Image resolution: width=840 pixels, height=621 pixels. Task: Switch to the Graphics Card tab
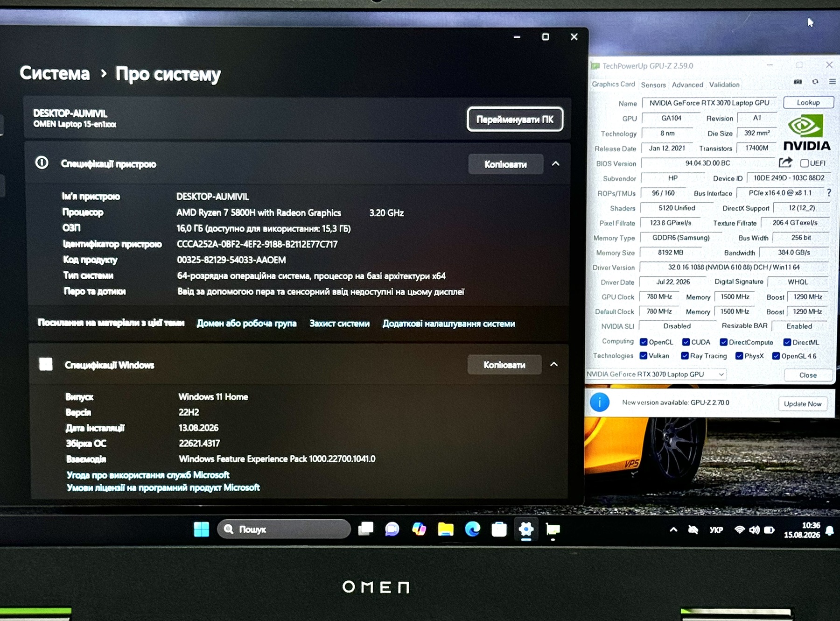613,84
